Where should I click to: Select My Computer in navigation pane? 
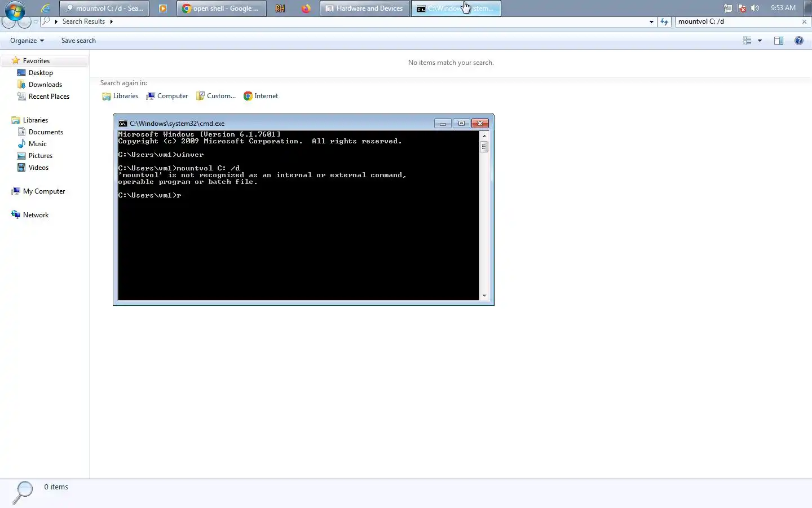43,191
